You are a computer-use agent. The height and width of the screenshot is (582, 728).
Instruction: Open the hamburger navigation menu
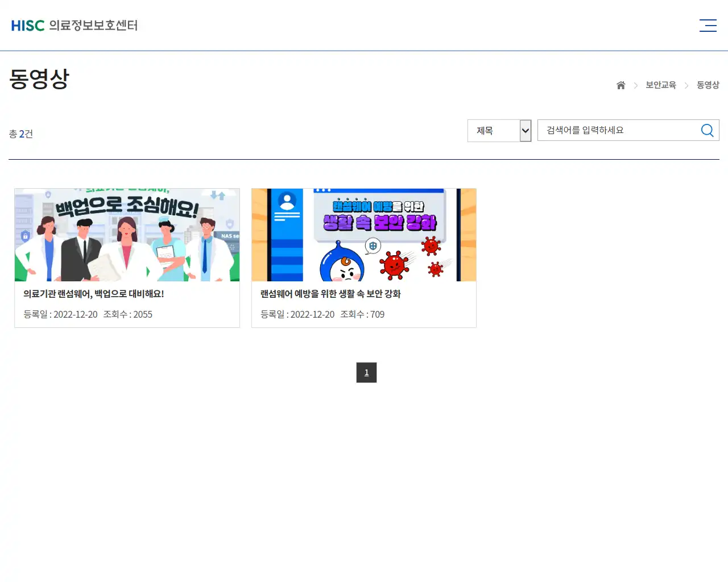point(708,25)
